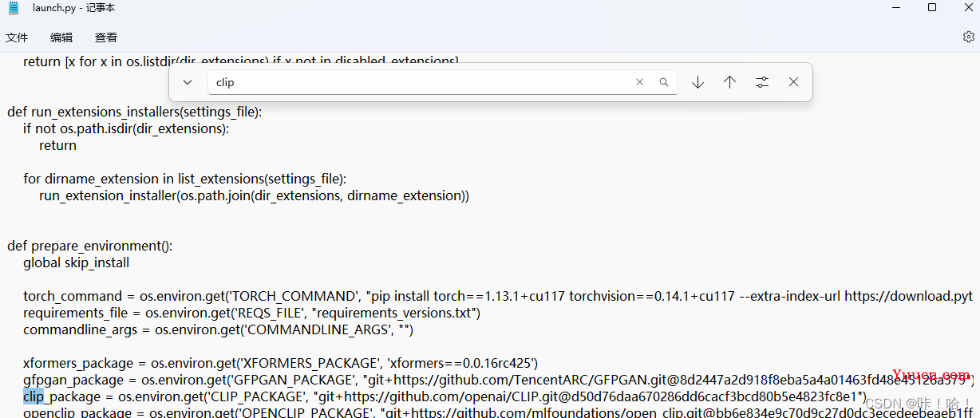This screenshot has height=418, width=980.
Task: Open the 文件 menu
Action: coord(17,37)
